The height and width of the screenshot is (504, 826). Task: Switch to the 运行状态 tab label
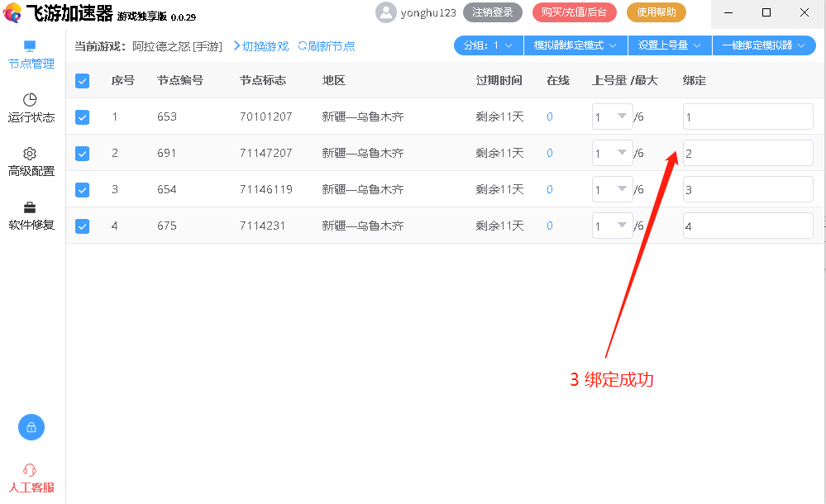point(31,117)
